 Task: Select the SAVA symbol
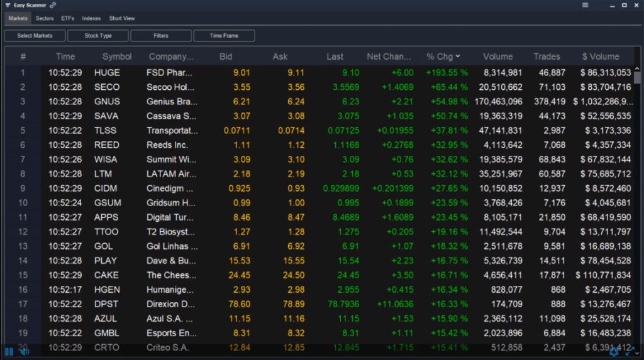[x=106, y=116]
